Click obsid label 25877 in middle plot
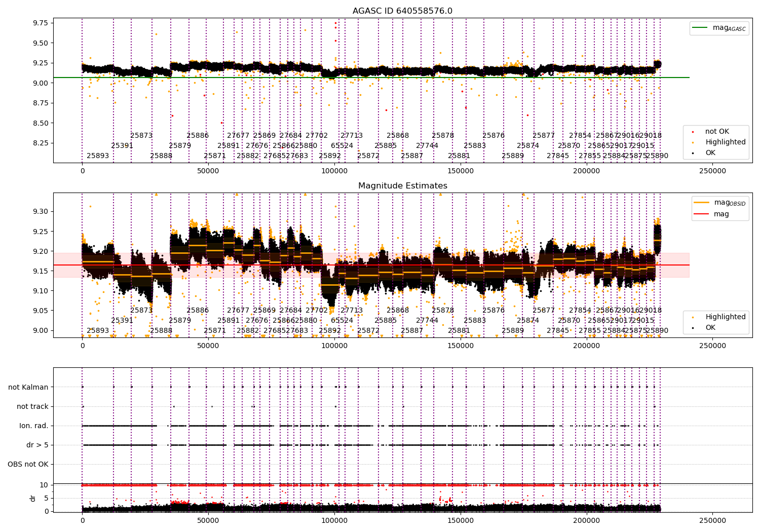Screen dimensions: 760x532 (544, 310)
